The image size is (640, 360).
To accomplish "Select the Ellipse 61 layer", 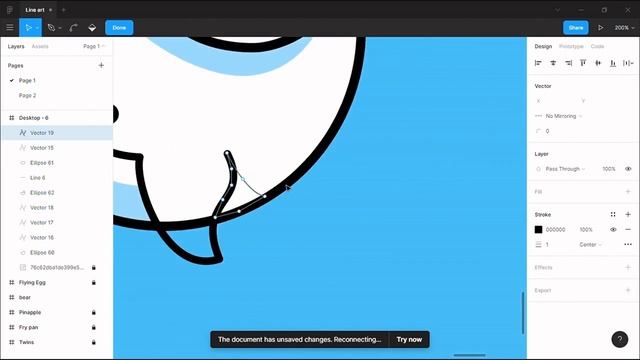I will click(56, 162).
